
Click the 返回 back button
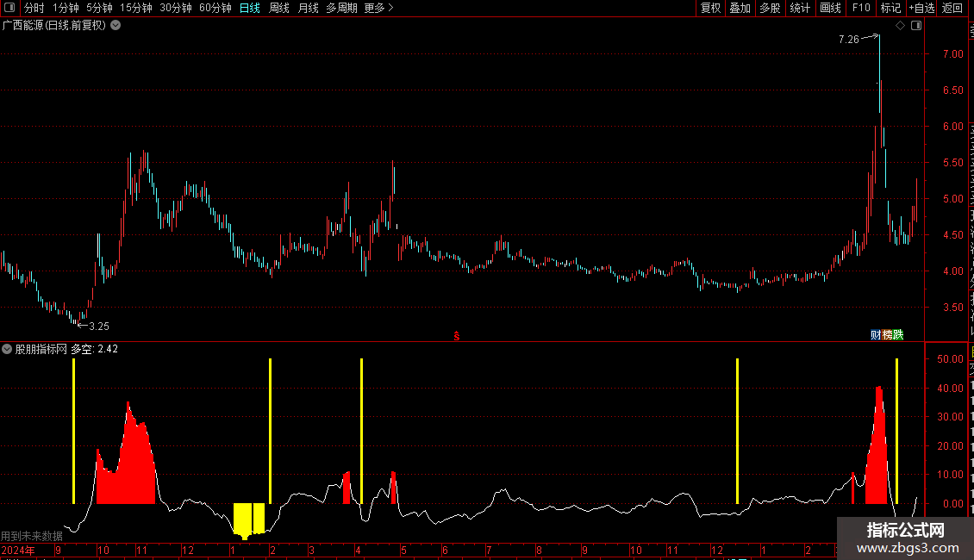pos(952,8)
